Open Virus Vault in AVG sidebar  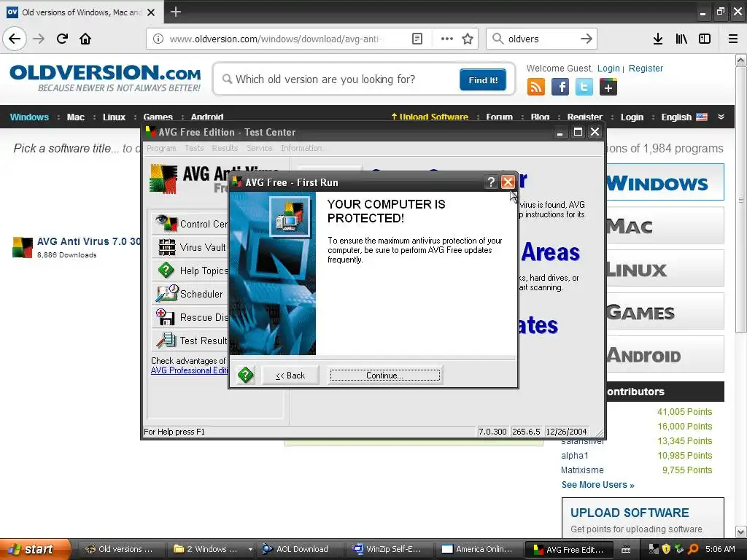tap(190, 247)
